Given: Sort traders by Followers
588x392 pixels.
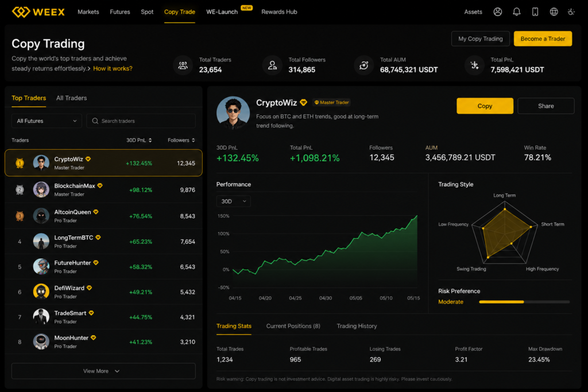Looking at the screenshot, I should pyautogui.click(x=181, y=140).
